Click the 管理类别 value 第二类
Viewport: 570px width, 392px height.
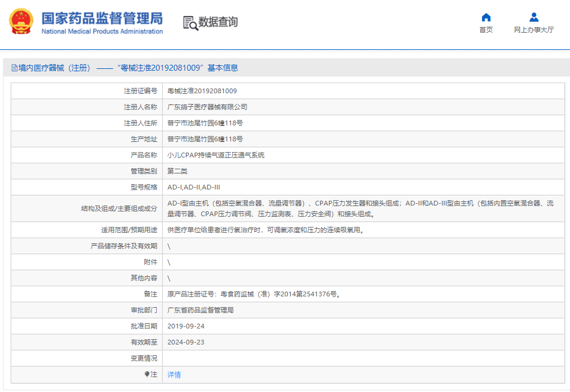[x=177, y=171]
